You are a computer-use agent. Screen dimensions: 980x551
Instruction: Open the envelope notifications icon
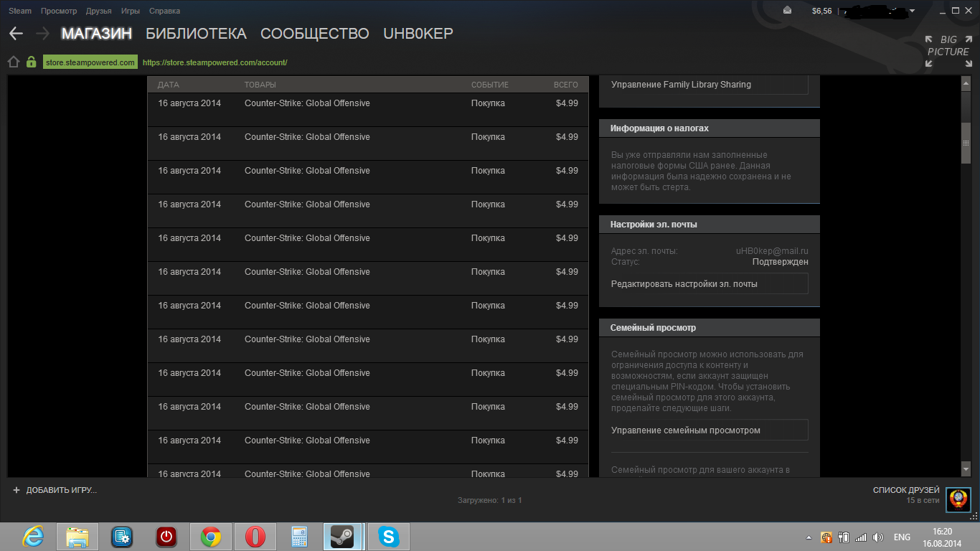pos(788,11)
